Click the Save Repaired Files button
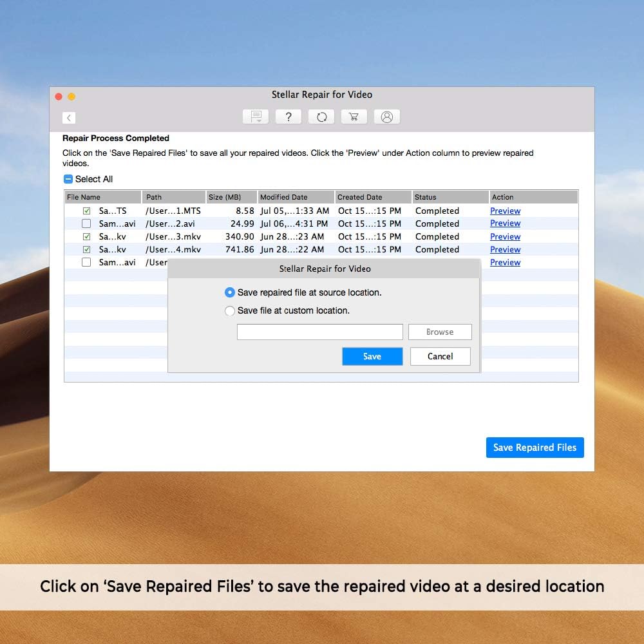Screen dimensions: 644x644 click(x=535, y=448)
